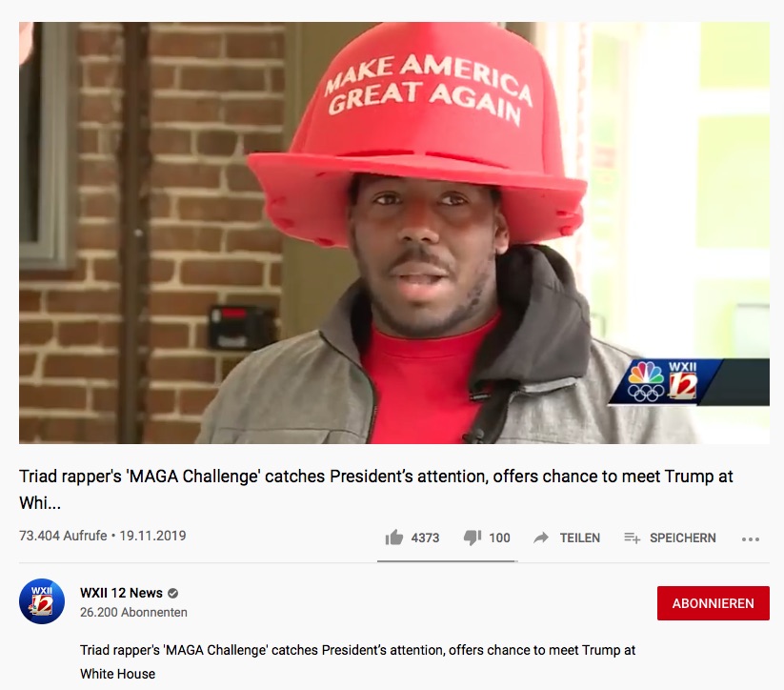Click the SPEICHERN save label

click(682, 538)
